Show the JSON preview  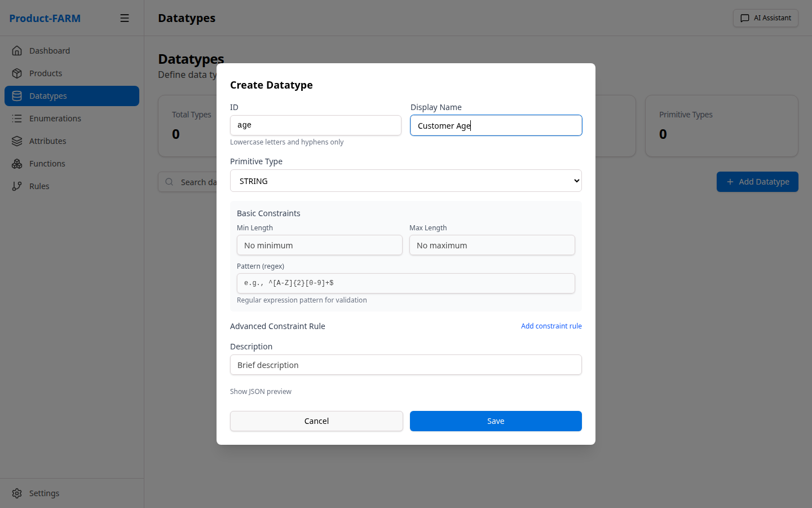[261, 391]
